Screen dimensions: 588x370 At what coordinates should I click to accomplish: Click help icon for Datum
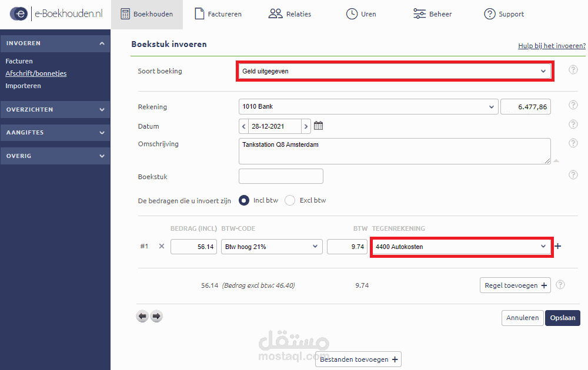click(573, 125)
